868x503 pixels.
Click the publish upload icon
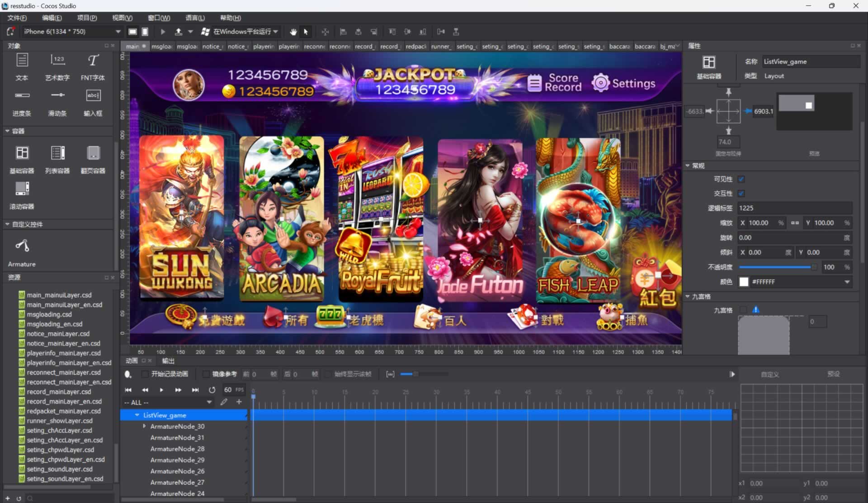[x=179, y=32]
